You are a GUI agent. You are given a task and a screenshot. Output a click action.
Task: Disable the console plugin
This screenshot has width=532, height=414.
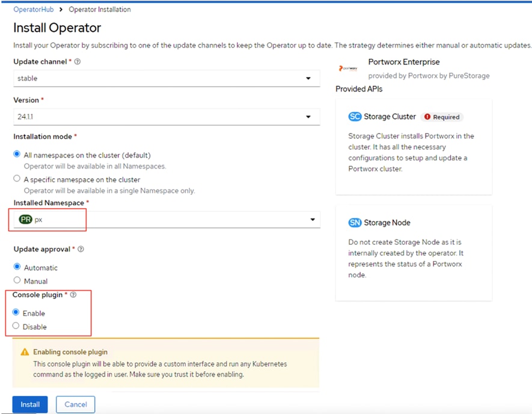point(16,326)
